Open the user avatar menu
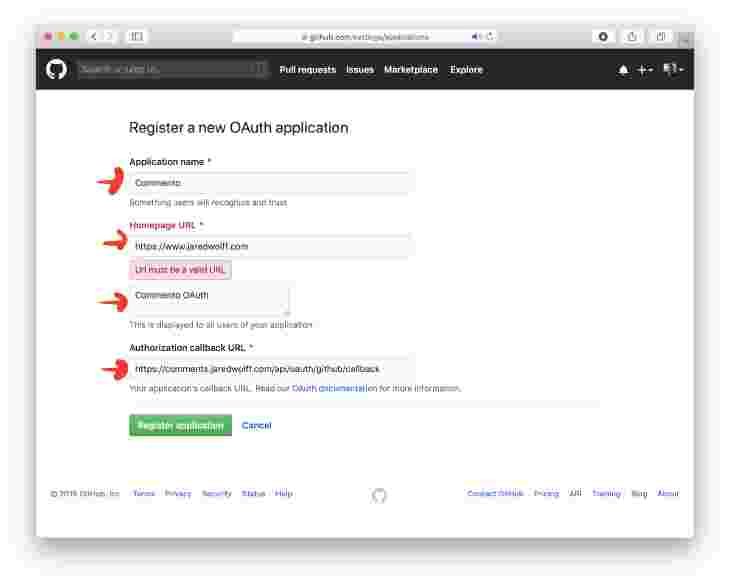The height and width of the screenshot is (585, 730). pos(673,69)
